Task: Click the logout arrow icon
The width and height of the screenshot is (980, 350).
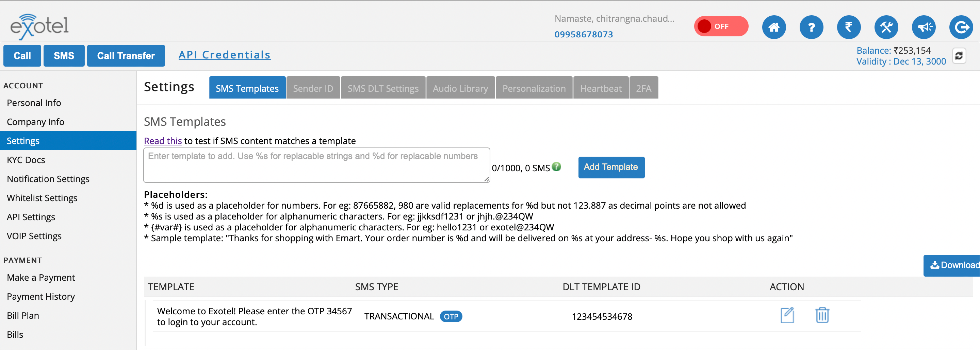Action: (961, 27)
